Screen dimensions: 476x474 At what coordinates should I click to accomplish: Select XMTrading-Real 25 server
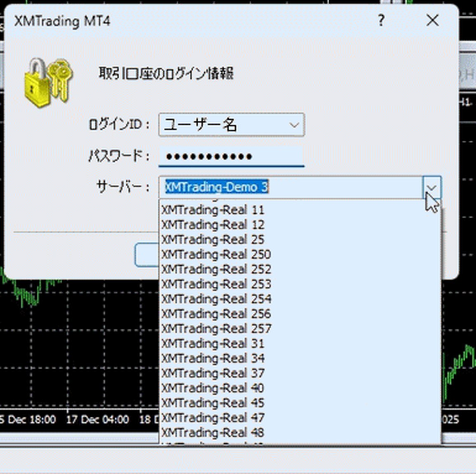pos(300,240)
